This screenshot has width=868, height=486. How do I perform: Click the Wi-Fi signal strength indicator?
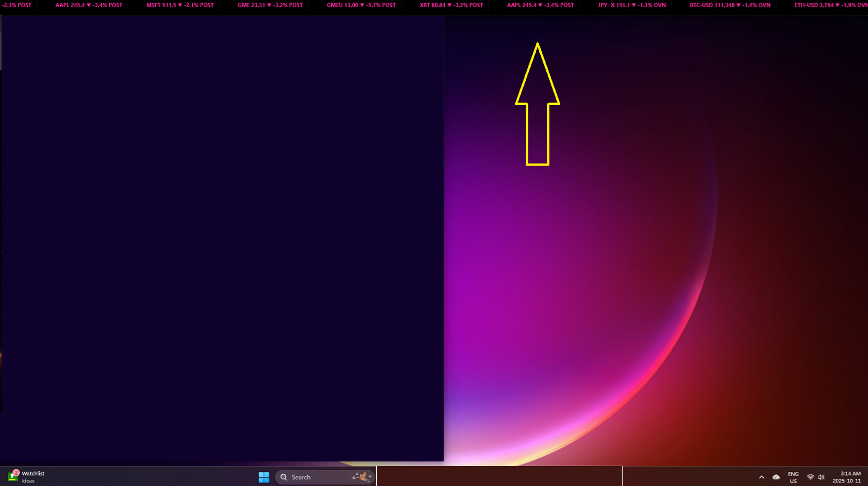pyautogui.click(x=811, y=477)
